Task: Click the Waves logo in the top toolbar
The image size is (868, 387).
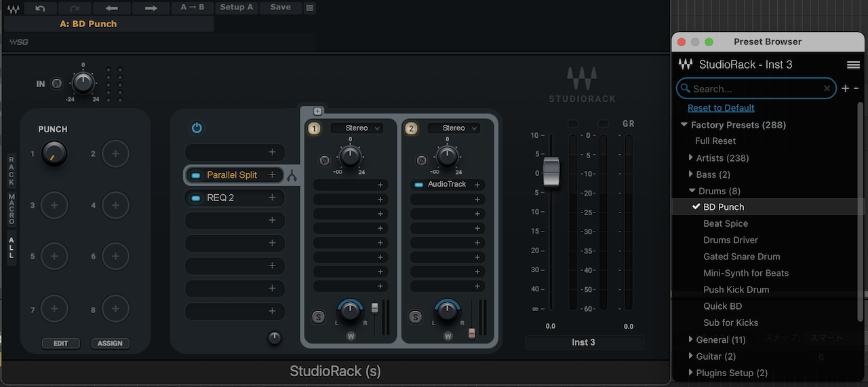Action: [14, 8]
